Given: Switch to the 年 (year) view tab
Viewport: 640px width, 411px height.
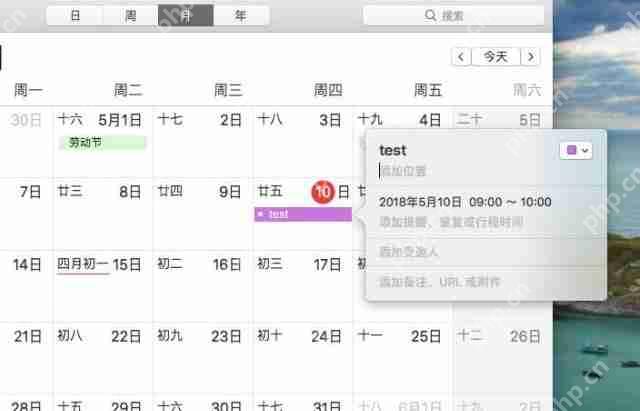Looking at the screenshot, I should click(x=241, y=16).
